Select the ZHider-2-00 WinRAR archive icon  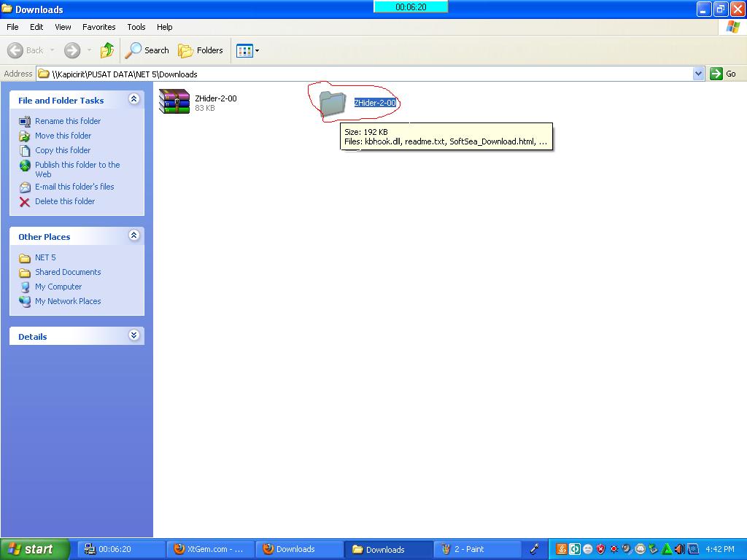pyautogui.click(x=174, y=101)
